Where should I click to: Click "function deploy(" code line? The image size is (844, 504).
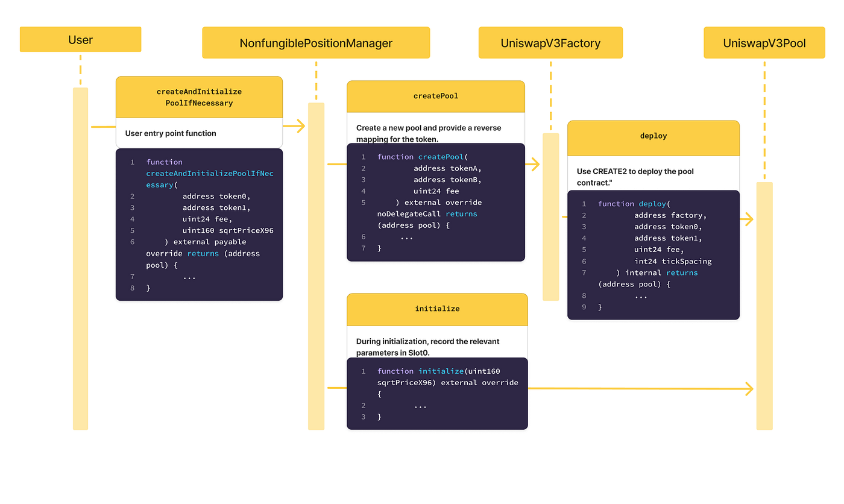[634, 204]
